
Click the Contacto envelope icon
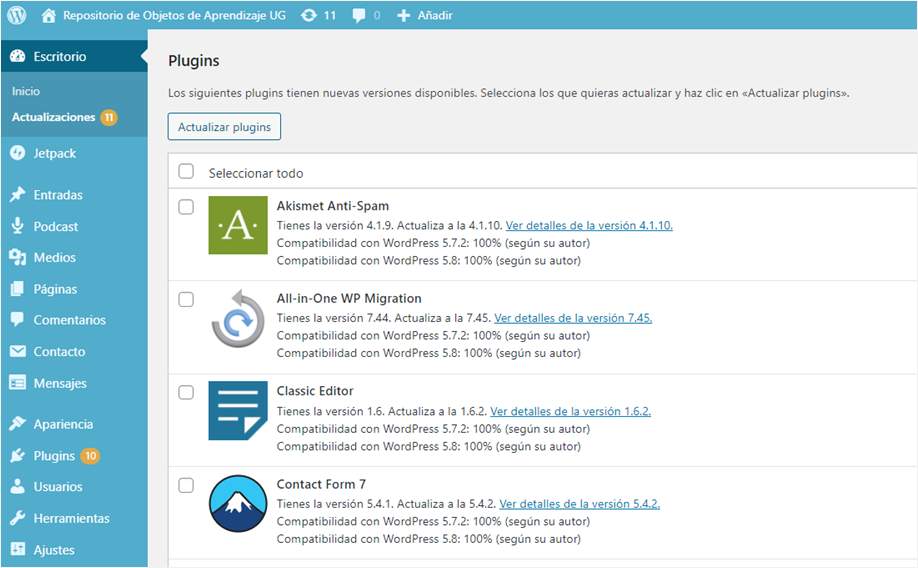click(x=18, y=351)
